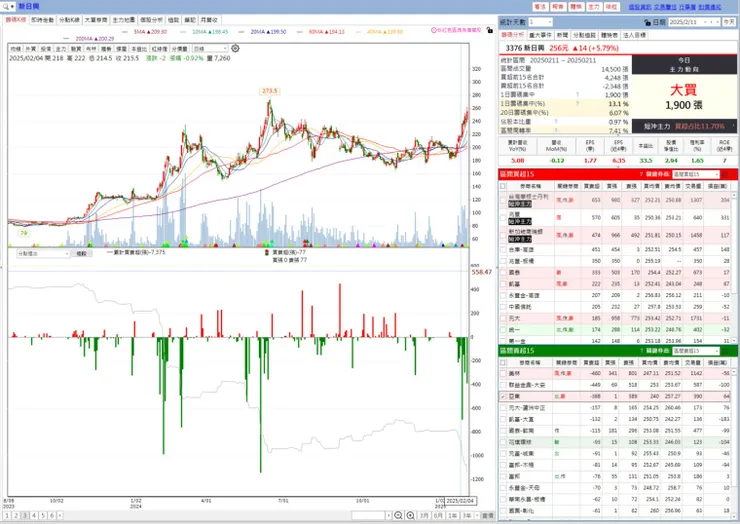Click the red square icon in 區間買超15 header
Viewport: 740px width, 524px height.
pyautogui.click(x=726, y=174)
